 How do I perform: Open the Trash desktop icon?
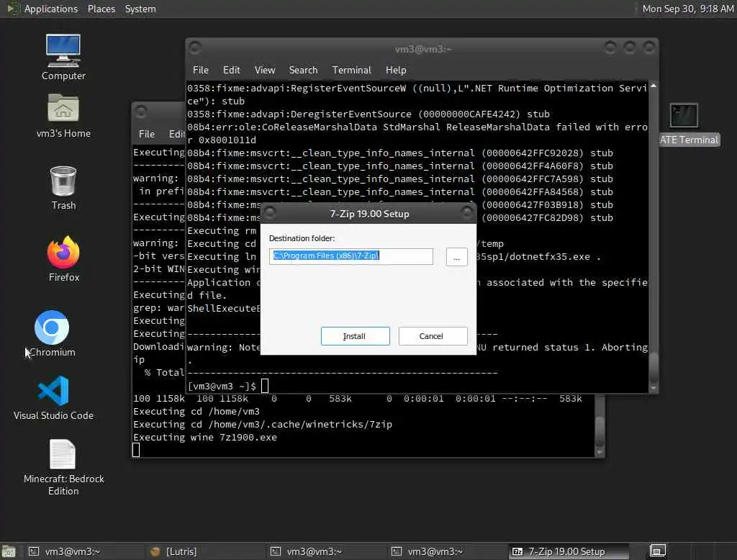click(x=63, y=188)
